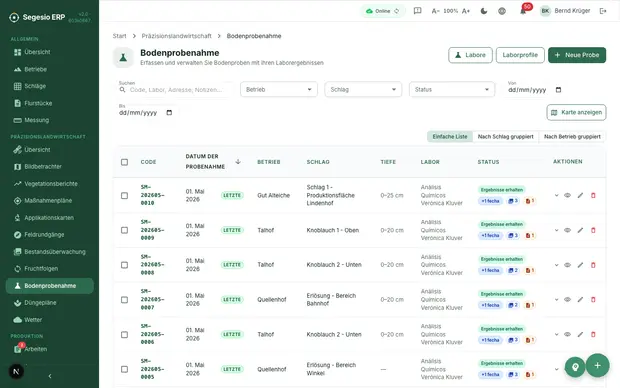This screenshot has width=620, height=388.
Task: Toggle the select-all header checkbox
Action: pyautogui.click(x=125, y=162)
